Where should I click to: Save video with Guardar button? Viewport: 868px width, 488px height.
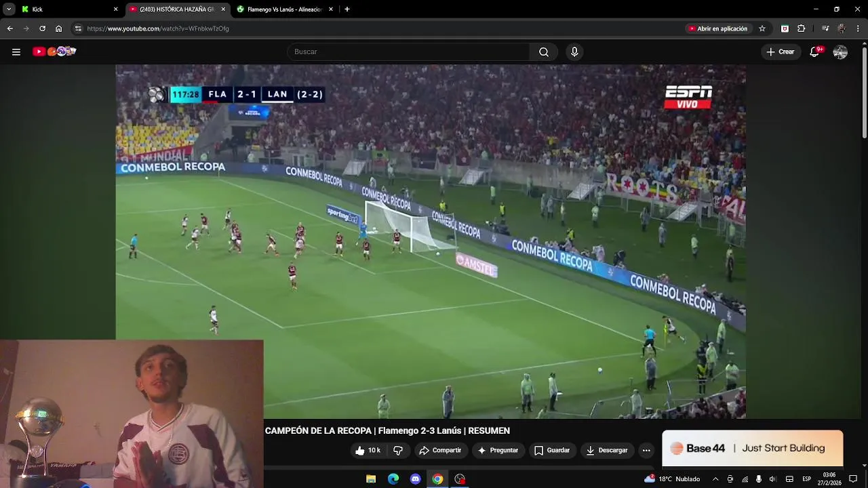(x=552, y=450)
